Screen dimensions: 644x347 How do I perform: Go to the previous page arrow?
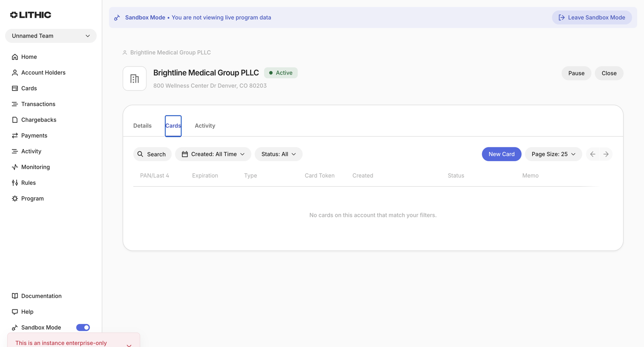point(592,154)
